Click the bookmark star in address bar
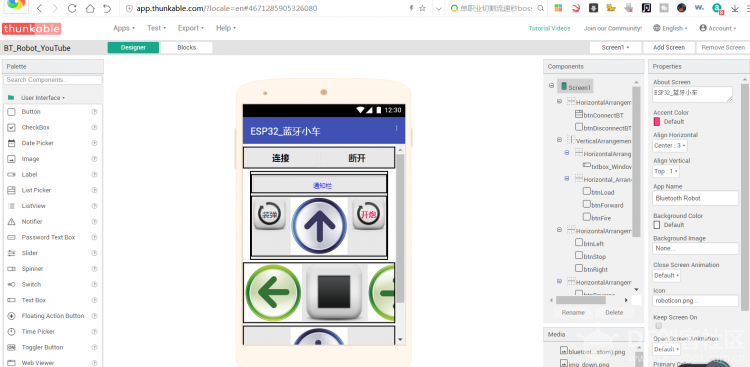The height and width of the screenshot is (367, 750). 422,8
